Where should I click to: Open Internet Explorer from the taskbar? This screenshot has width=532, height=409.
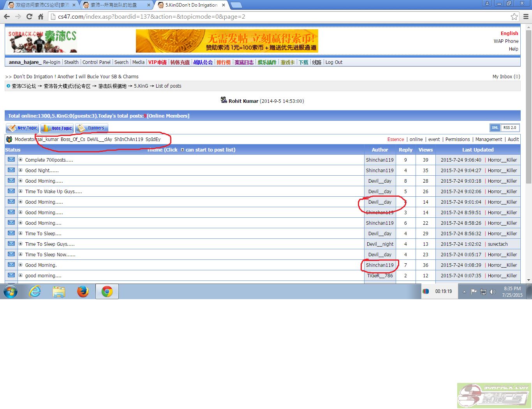[x=35, y=291]
